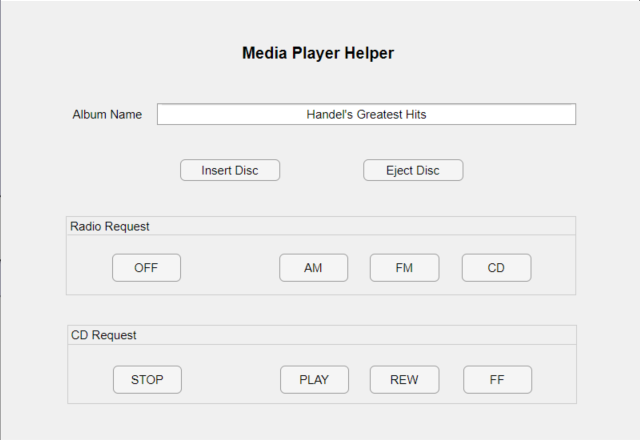
Task: Turn radio OFF in Radio Request
Action: click(147, 268)
